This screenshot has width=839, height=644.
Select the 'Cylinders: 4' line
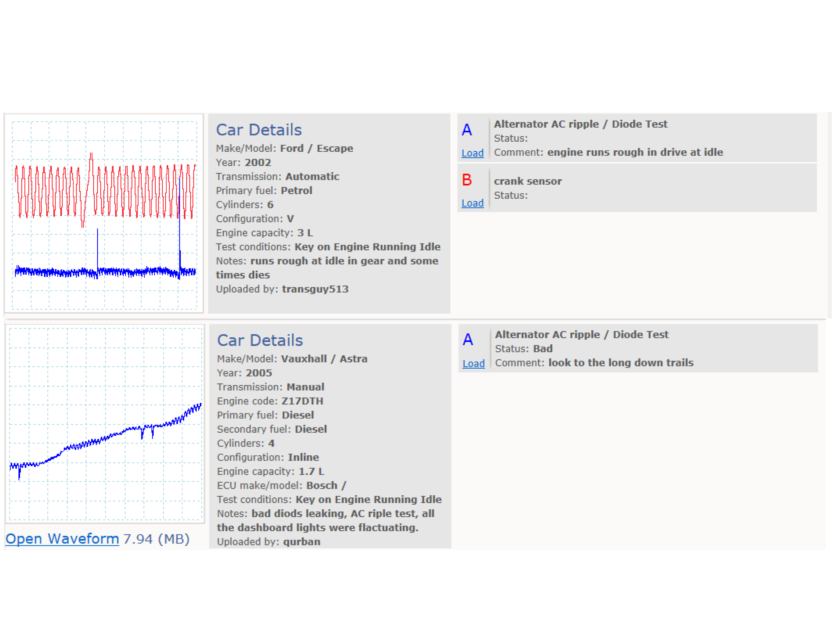point(246,443)
